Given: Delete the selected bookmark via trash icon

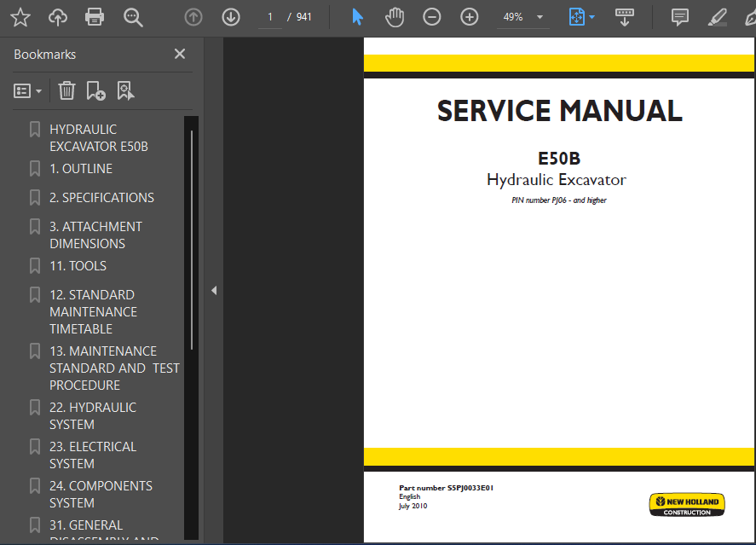Looking at the screenshot, I should pos(66,90).
